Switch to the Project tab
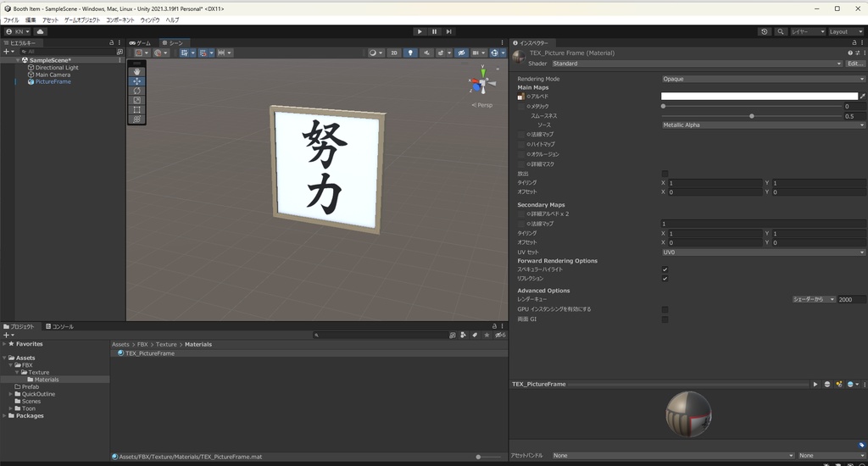The image size is (868, 466). [x=19, y=326]
